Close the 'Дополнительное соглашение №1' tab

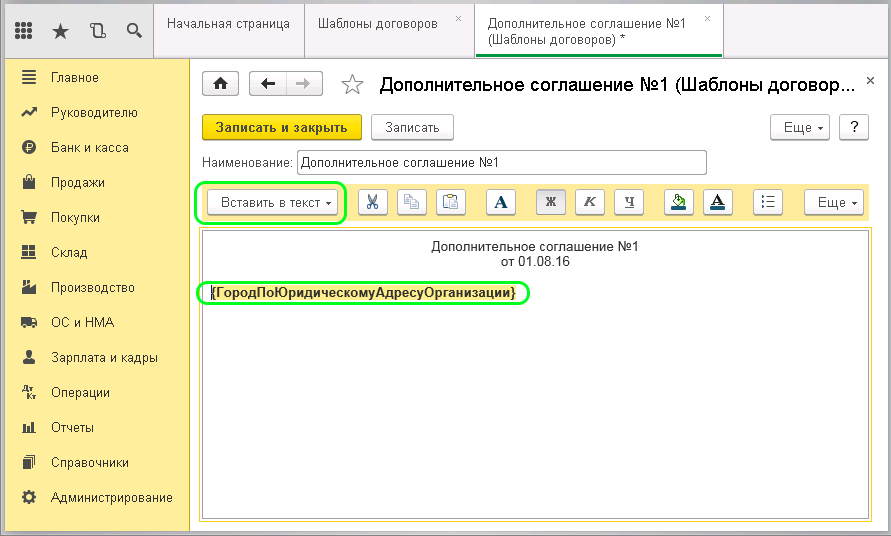point(707,19)
